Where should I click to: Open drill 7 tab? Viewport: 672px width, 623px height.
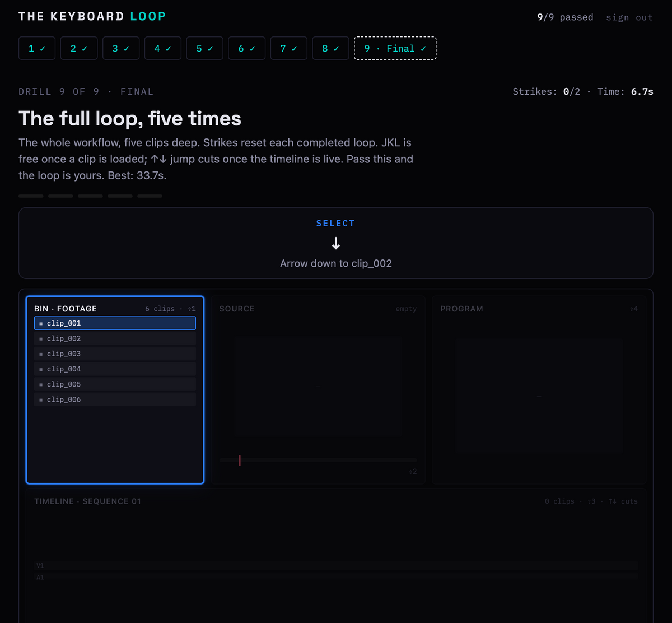[x=289, y=48]
